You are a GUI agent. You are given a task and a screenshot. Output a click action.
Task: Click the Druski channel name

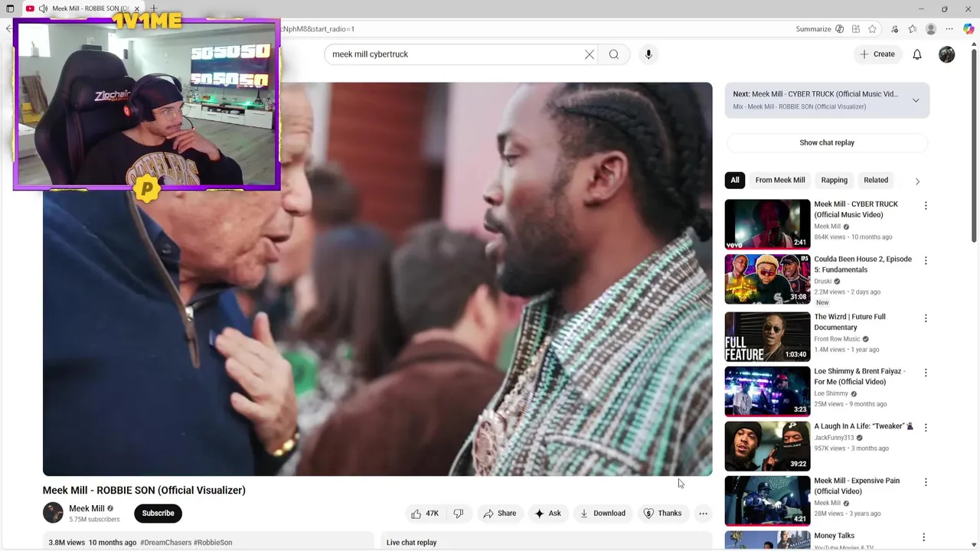click(825, 282)
